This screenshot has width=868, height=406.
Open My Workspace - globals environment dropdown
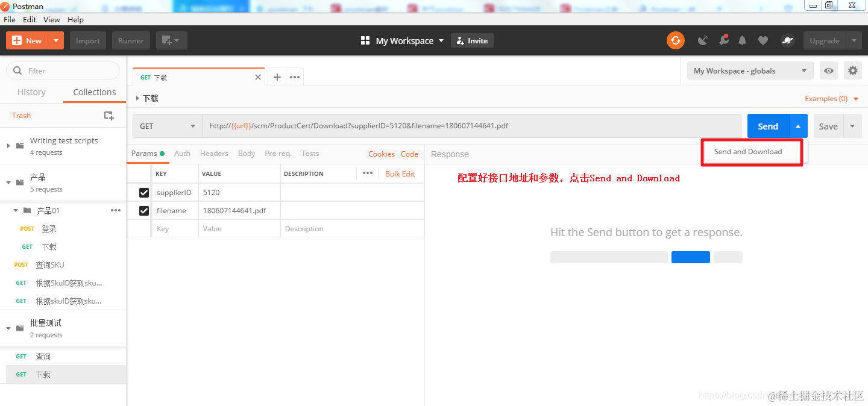[x=750, y=70]
